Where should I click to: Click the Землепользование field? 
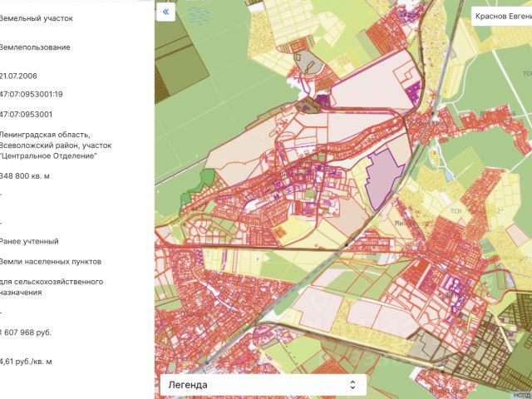(x=35, y=47)
